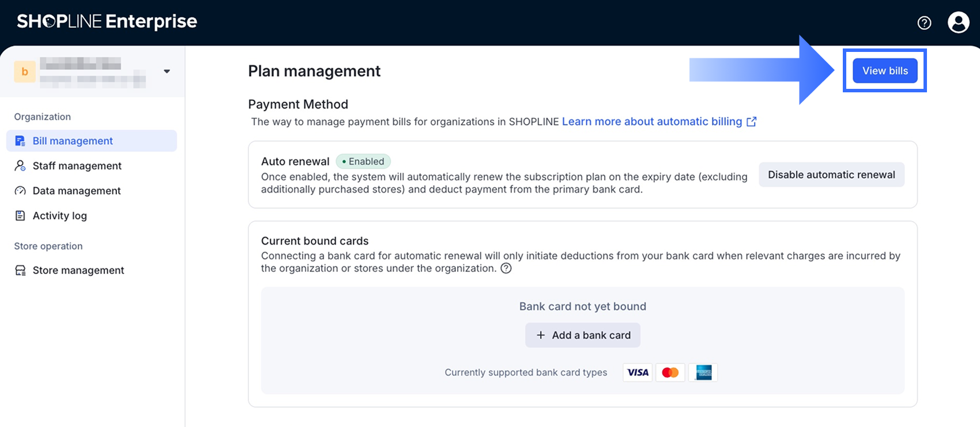Click the American Express card logo

[703, 372]
